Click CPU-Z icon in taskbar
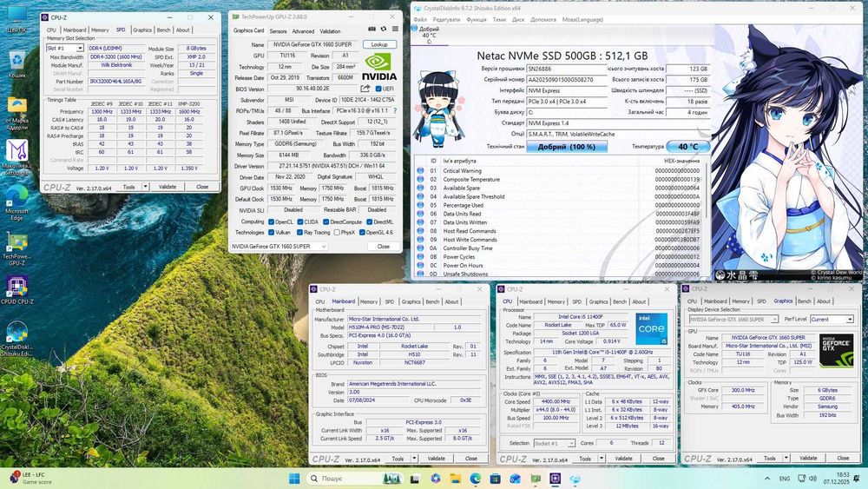This screenshot has height=489, width=868. 556,479
